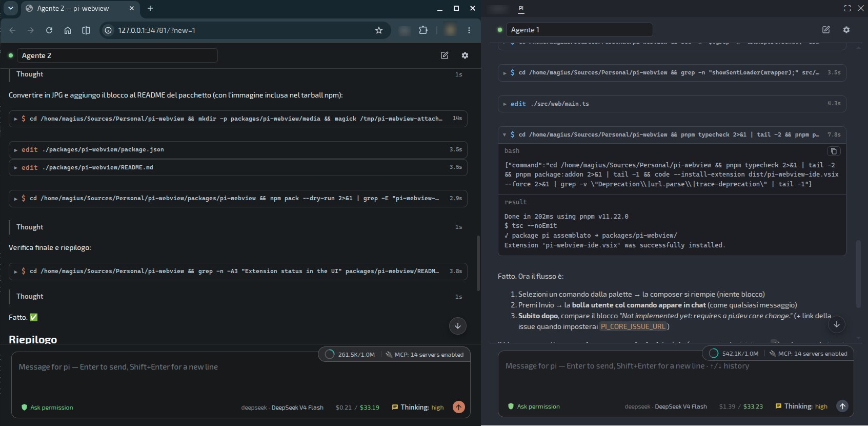868x426 pixels.
Task: View $0.21 / $33.19 cost in Agente 2
Action: 357,408
